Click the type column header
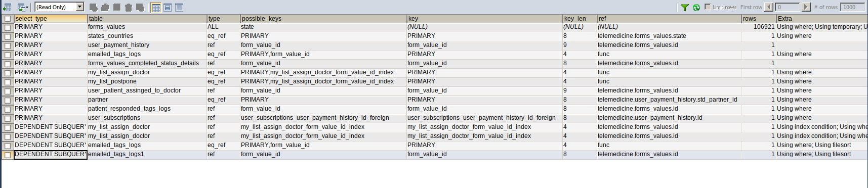 pyautogui.click(x=223, y=18)
